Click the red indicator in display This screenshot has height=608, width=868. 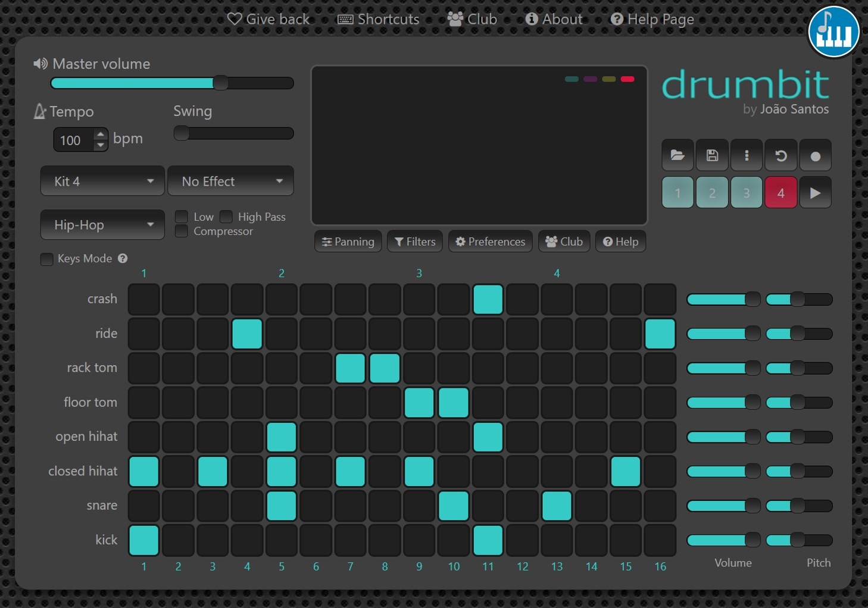(627, 79)
